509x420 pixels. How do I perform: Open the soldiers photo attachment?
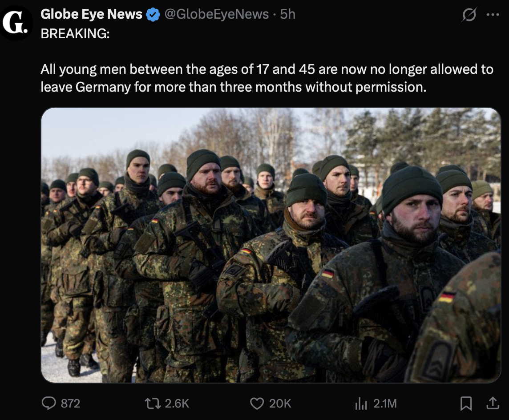click(271, 245)
